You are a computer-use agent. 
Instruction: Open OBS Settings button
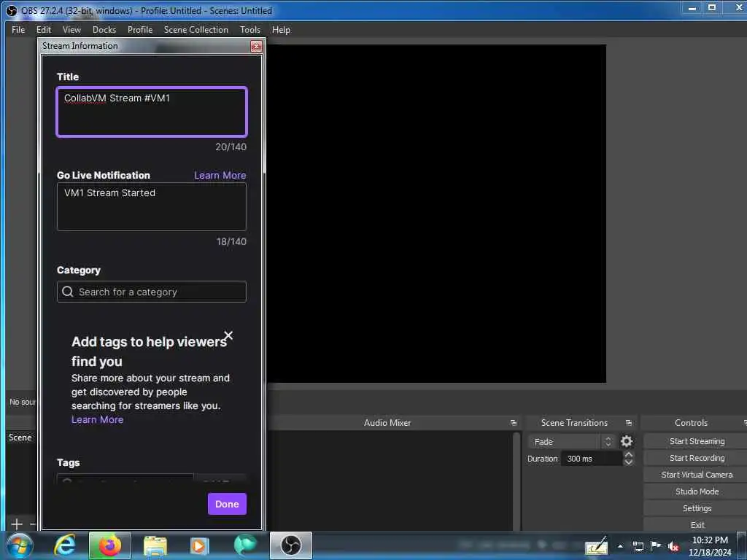pyautogui.click(x=697, y=508)
